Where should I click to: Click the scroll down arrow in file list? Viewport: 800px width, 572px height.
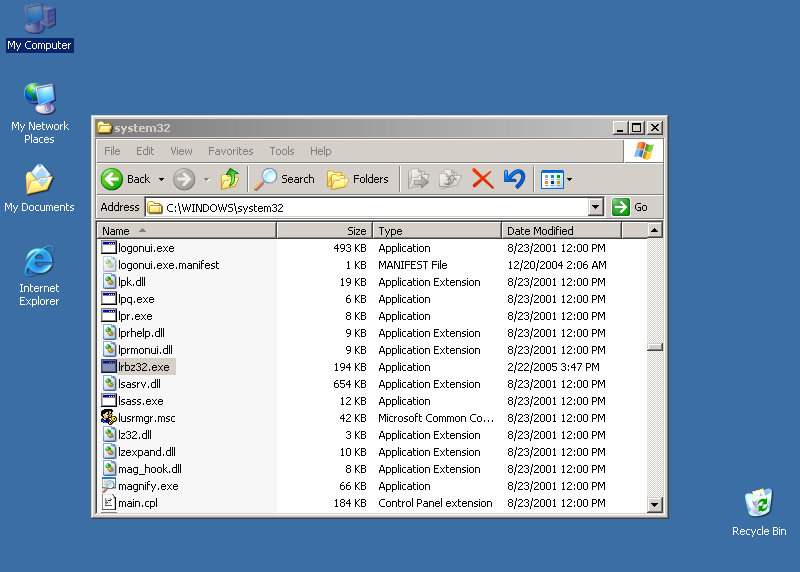point(655,505)
